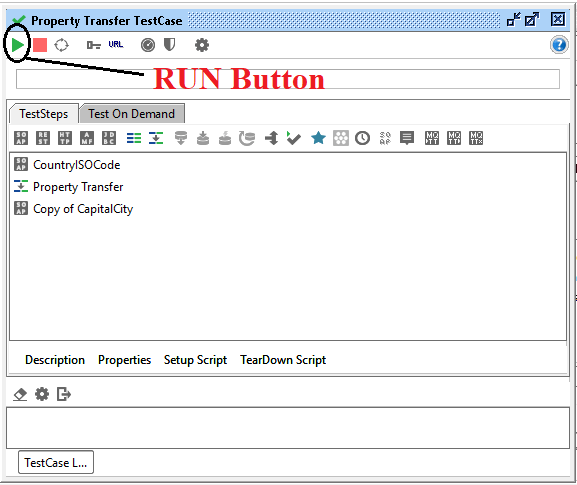Create a security test via shield icon

[169, 45]
